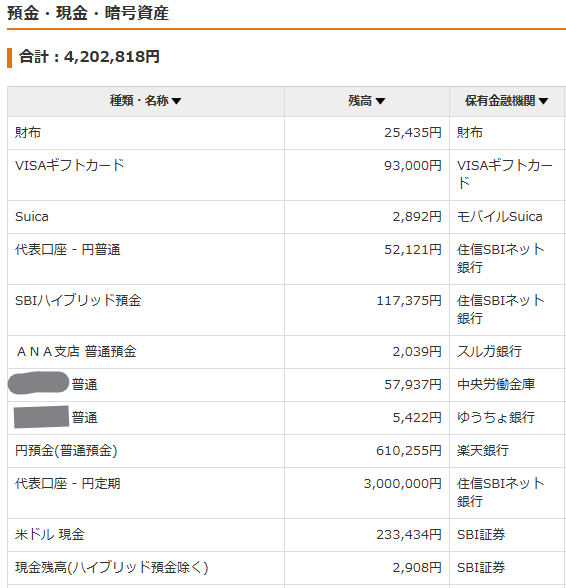This screenshot has height=588, width=566.
Task: Select 米ドル 現金 row
Action: click(x=50, y=535)
